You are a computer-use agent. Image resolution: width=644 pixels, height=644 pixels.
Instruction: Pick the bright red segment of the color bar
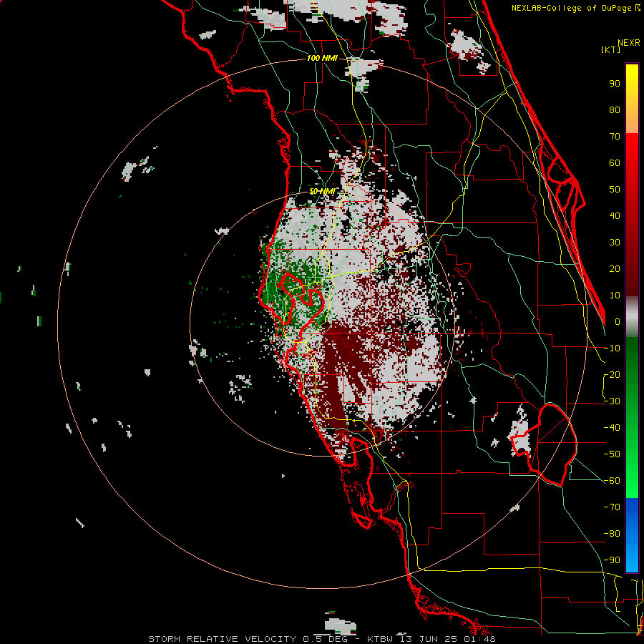coord(632,152)
